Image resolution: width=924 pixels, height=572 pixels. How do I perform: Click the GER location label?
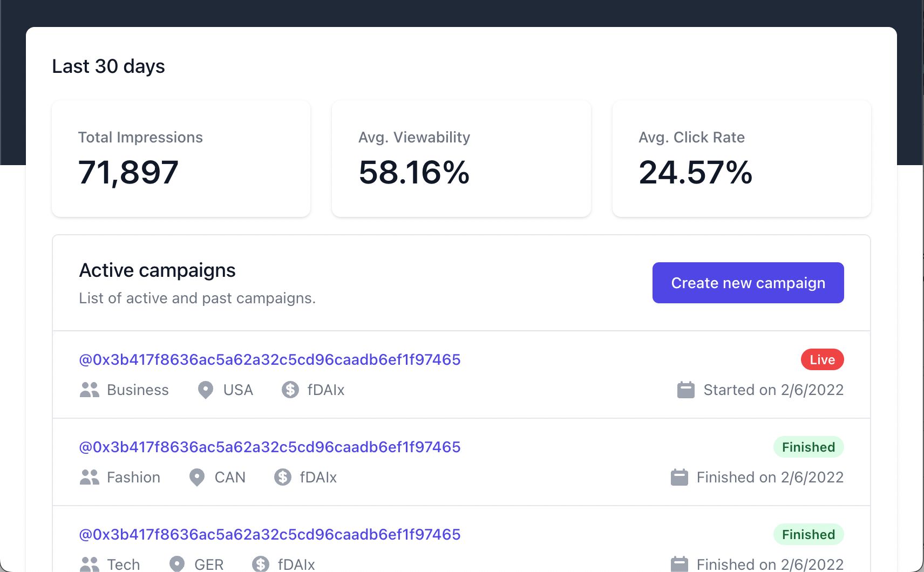209,564
